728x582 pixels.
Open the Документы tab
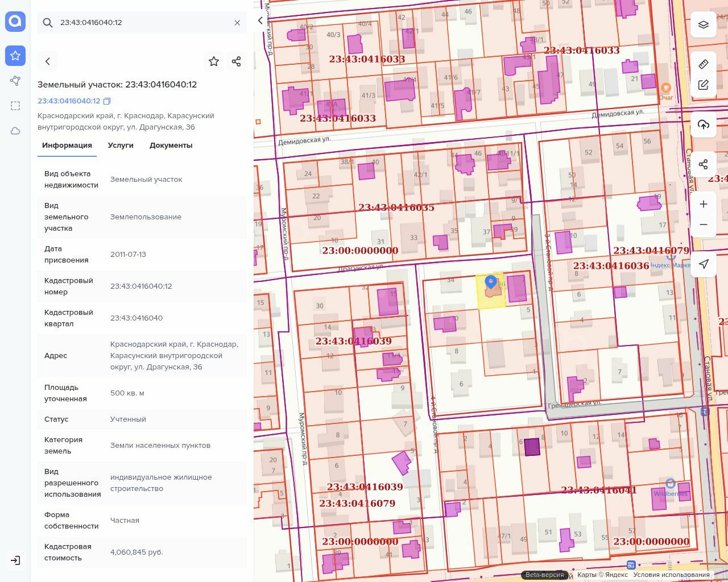click(171, 145)
